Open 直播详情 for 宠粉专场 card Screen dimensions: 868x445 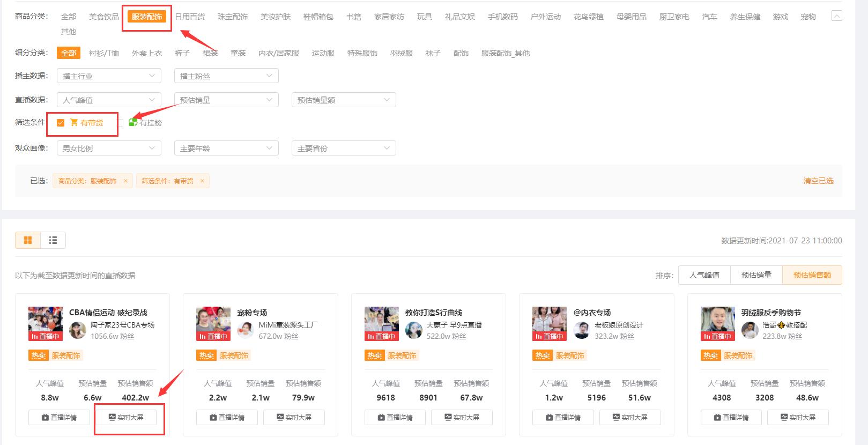pos(227,417)
